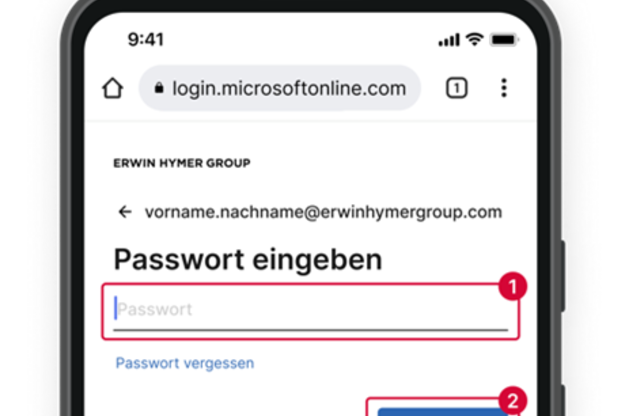Focus the Passwort input field
The width and height of the screenshot is (625, 416).
pos(311,313)
